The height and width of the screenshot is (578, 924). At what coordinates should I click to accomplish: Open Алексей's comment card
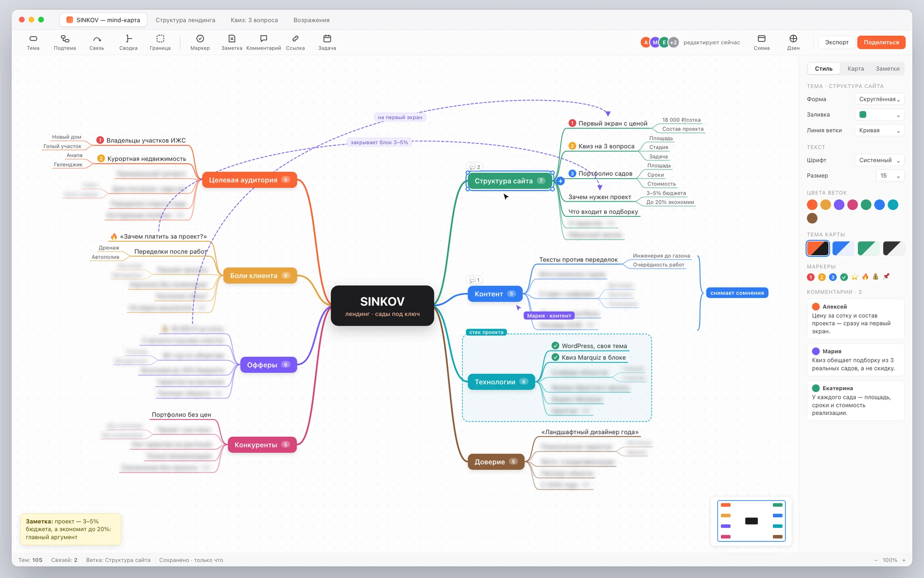click(855, 318)
